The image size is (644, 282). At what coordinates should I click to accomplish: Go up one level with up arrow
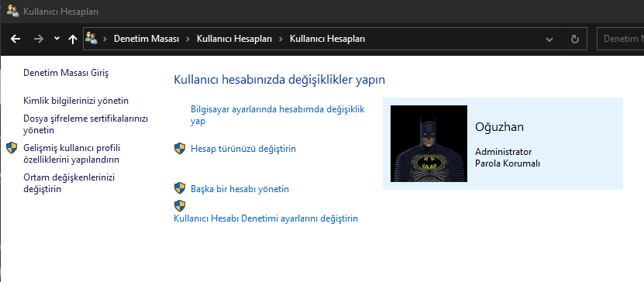pyautogui.click(x=73, y=39)
